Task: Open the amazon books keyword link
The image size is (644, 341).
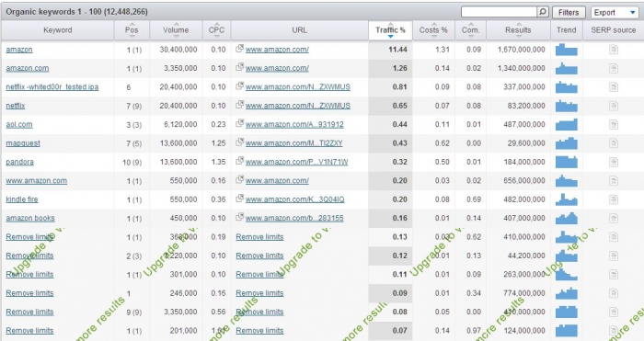Action: (x=30, y=219)
